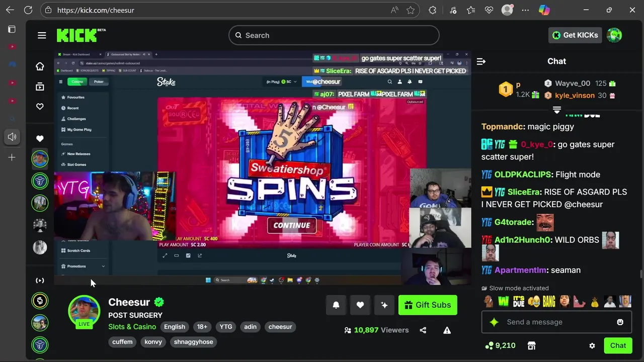Select the shnaggyhose tag
The height and width of the screenshot is (362, 644).
point(194,342)
